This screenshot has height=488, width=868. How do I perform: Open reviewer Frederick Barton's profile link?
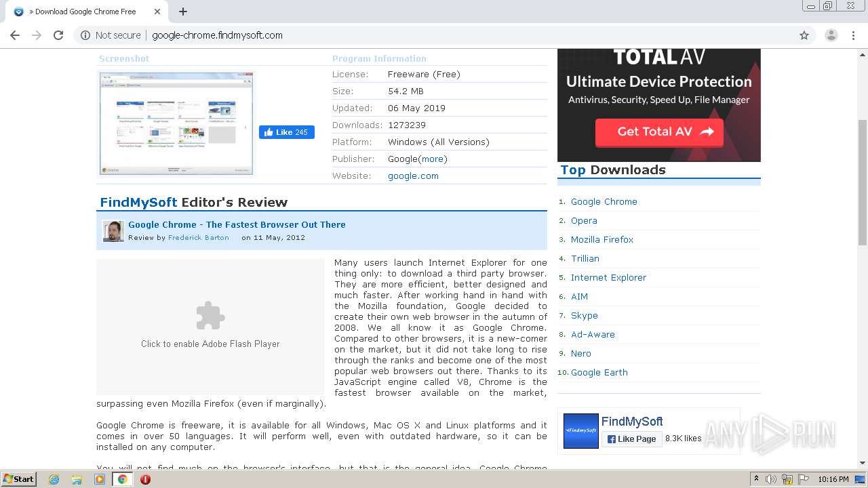[x=199, y=237]
